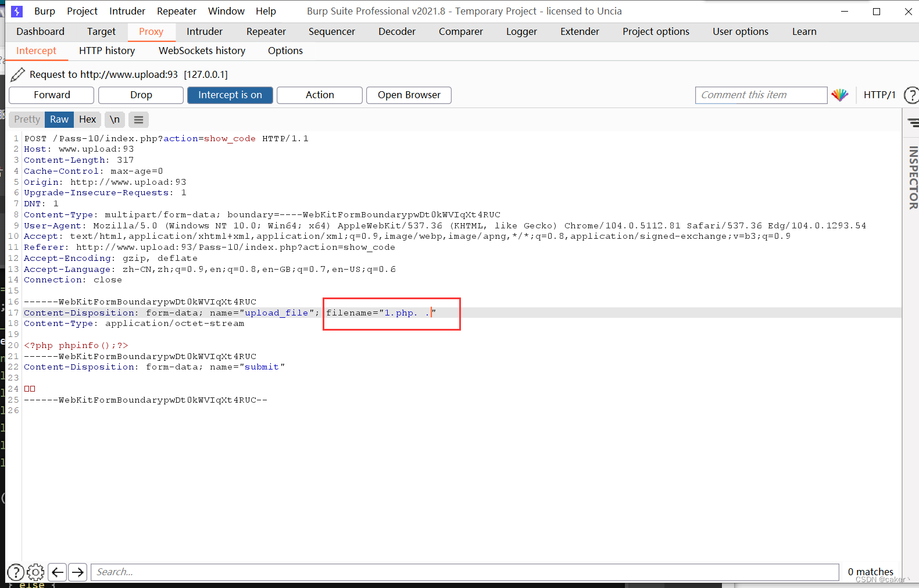Minimize the Burp Suite window
This screenshot has height=588, width=919.
point(845,11)
